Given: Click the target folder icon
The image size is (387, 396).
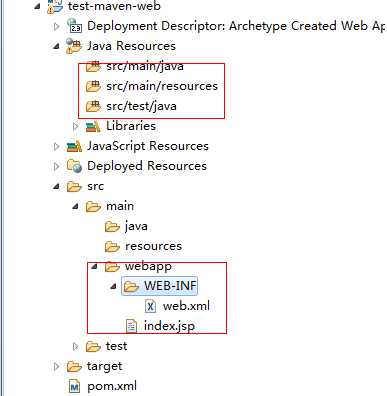Looking at the screenshot, I should pos(74,366).
